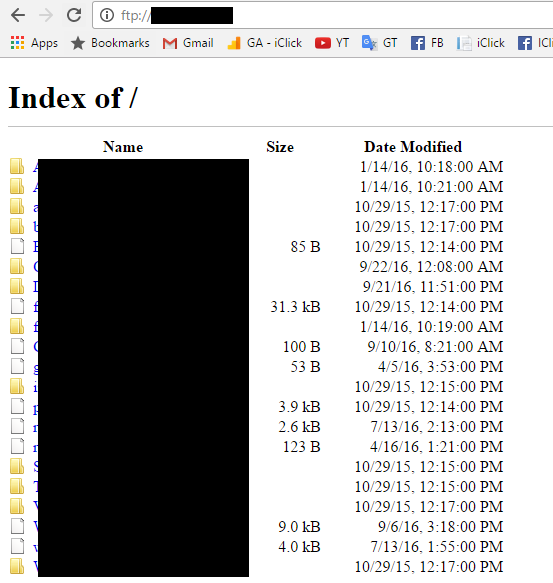The image size is (553, 583).
Task: Open the GT Google Translate bookmark
Action: [x=379, y=43]
